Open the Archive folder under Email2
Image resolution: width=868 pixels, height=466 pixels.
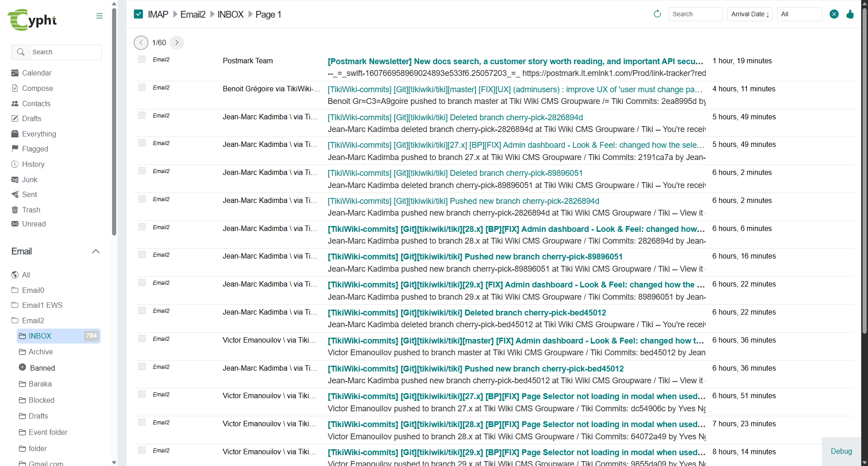click(x=41, y=352)
